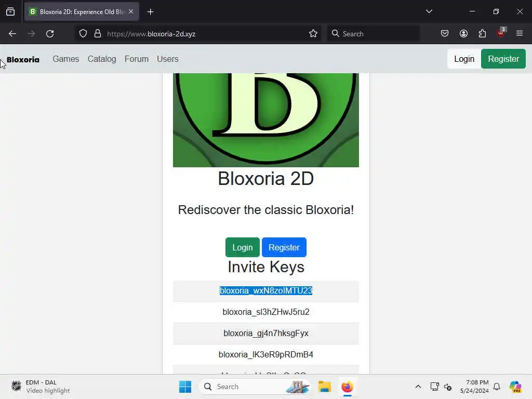532x399 pixels.
Task: Click the Bloxoria brand logo
Action: (23, 60)
